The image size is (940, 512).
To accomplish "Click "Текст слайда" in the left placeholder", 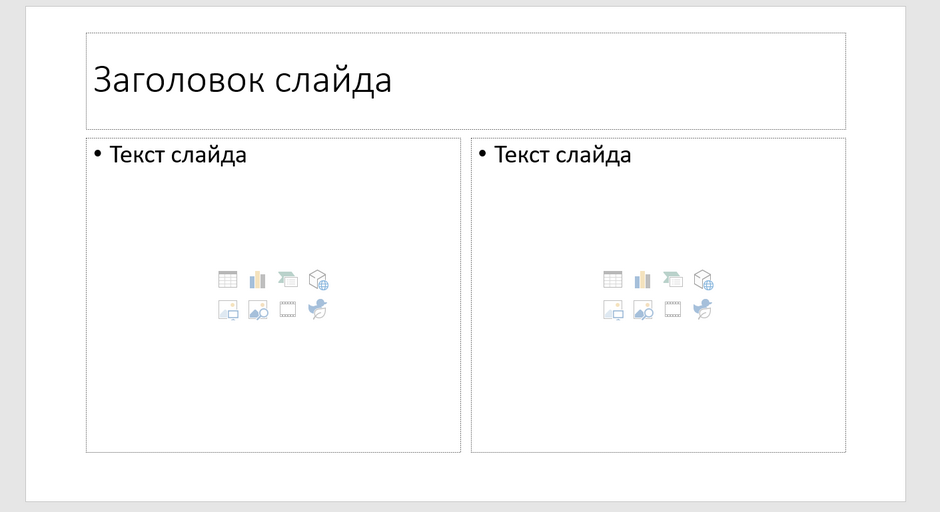I will tap(177, 155).
